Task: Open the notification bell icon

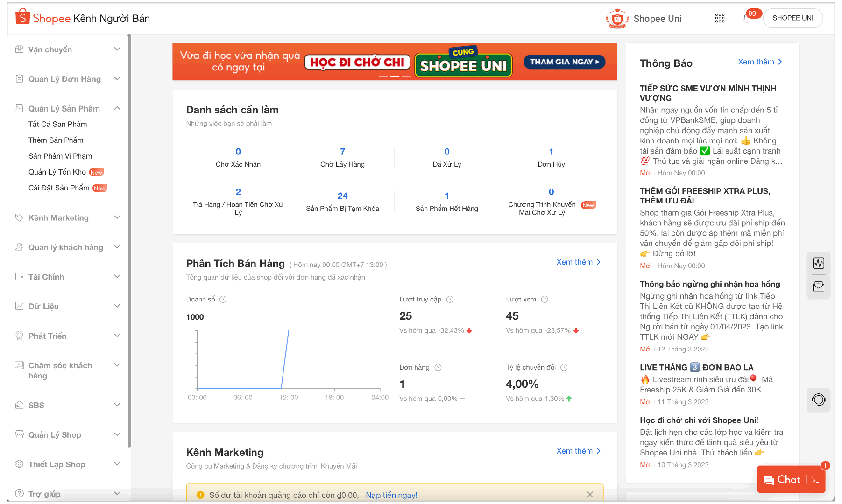Action: 747,19
